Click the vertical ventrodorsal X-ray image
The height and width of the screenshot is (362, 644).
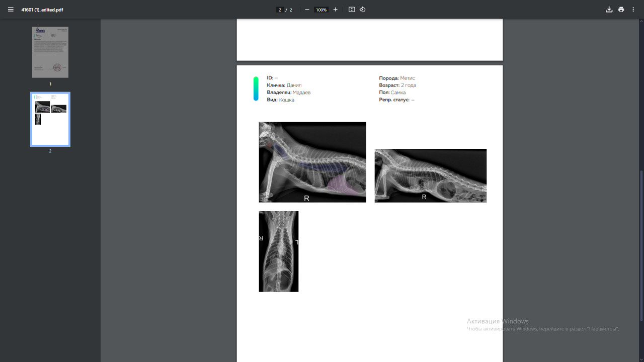coord(279,251)
